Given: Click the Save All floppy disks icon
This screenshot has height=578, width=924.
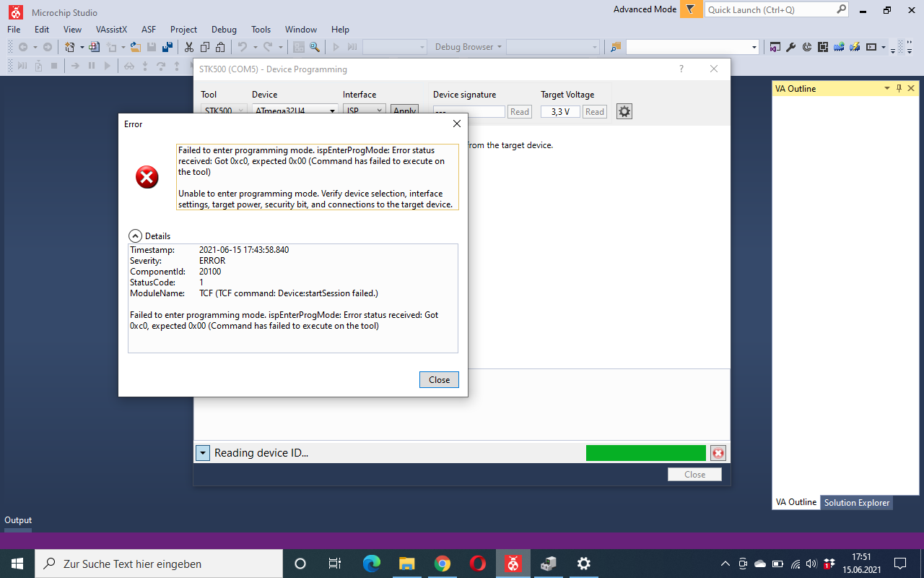Looking at the screenshot, I should (x=167, y=47).
